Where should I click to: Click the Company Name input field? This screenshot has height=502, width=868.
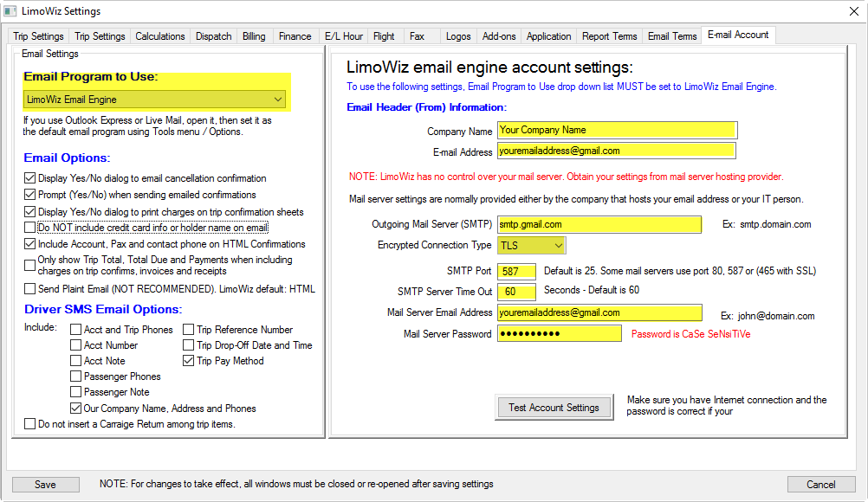pos(618,130)
